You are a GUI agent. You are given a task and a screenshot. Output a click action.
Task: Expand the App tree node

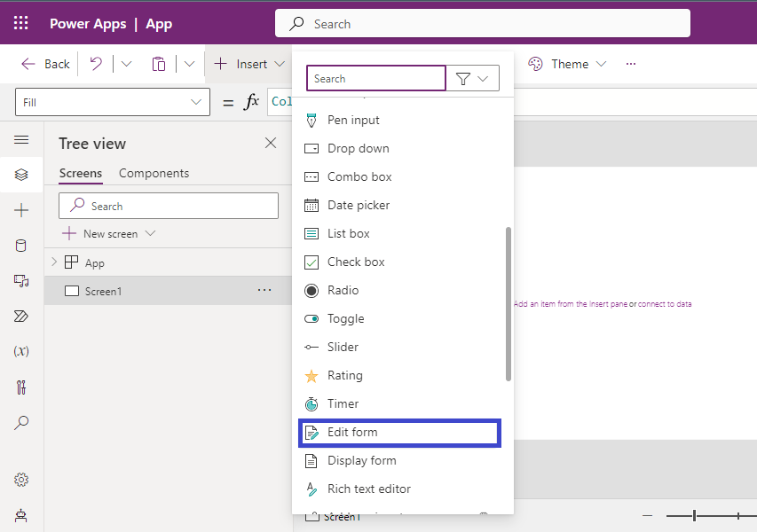tap(54, 262)
